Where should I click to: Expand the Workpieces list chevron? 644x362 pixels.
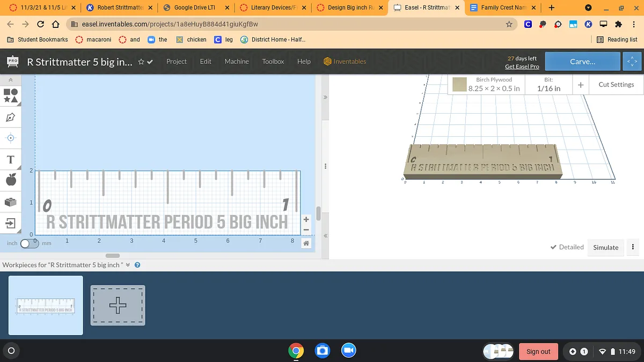coord(128,265)
